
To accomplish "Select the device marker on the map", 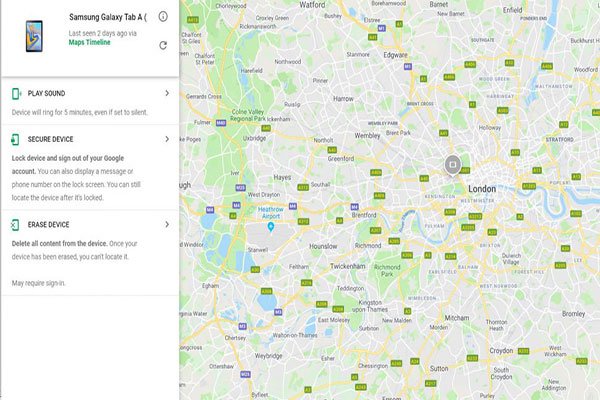I will point(453,165).
